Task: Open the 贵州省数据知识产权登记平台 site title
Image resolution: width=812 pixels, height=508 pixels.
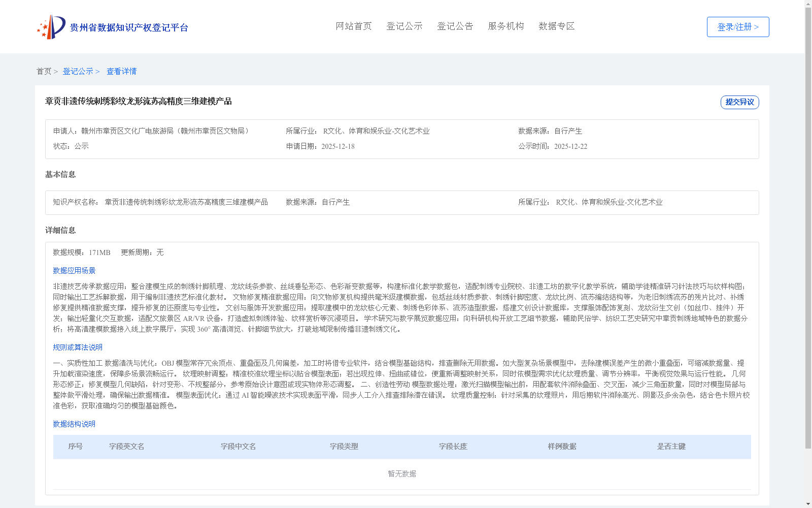Action: click(x=129, y=27)
